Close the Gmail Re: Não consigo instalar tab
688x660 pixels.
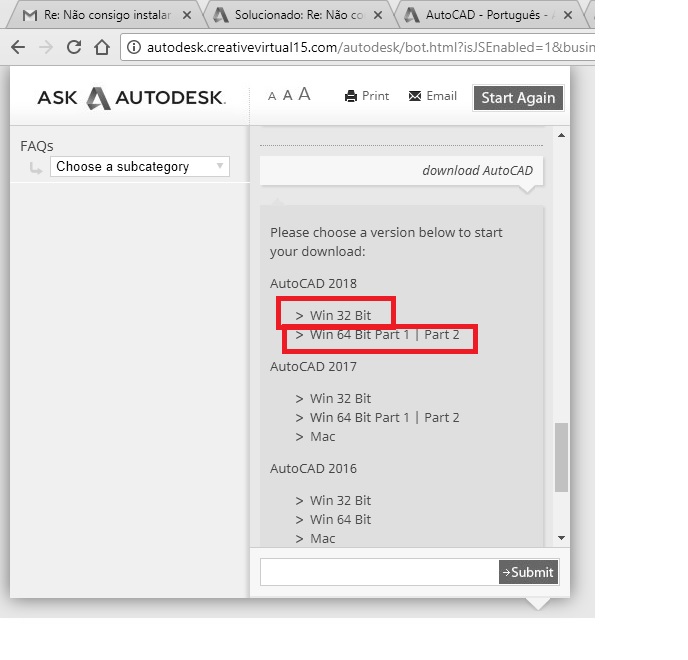tap(187, 15)
